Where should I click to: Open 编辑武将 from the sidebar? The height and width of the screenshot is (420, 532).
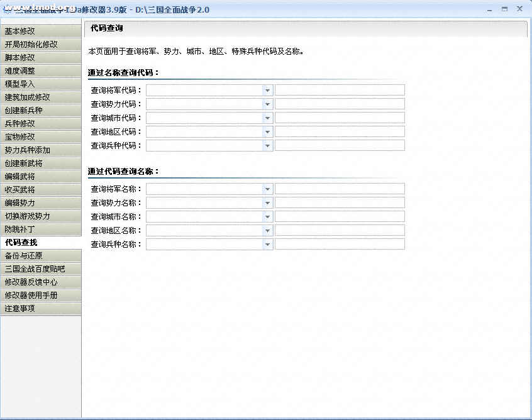point(40,176)
